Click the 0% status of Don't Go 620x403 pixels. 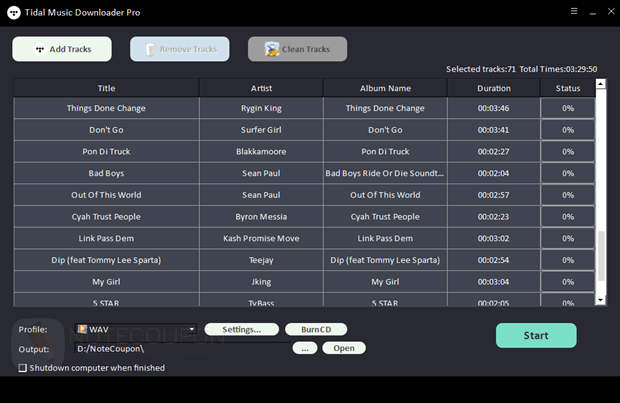click(568, 130)
